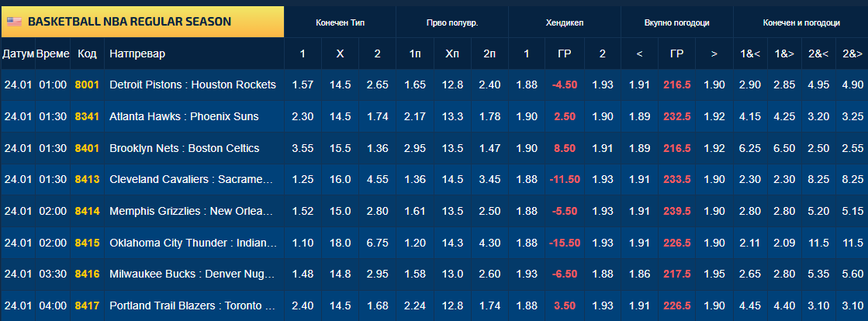Screen dimensions: 868x321
Task: Select the Хендикеп market group header
Action: (565, 23)
